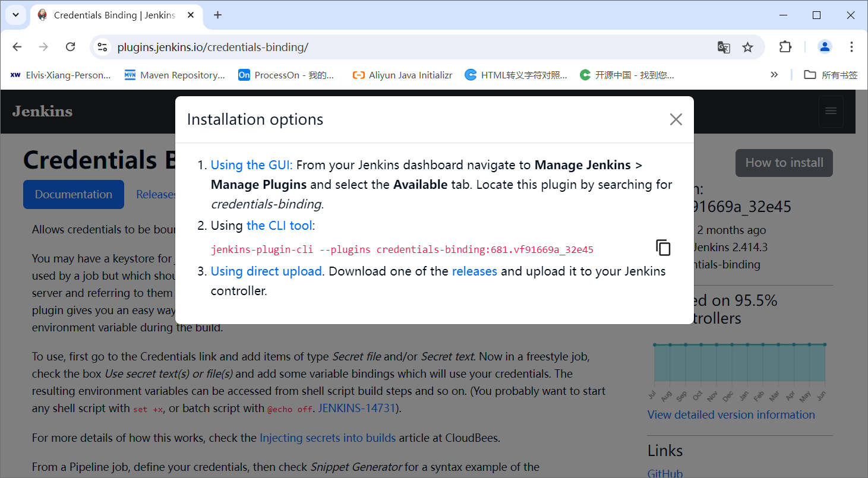Close the Installation options dialog
This screenshot has width=868, height=478.
[x=676, y=119]
